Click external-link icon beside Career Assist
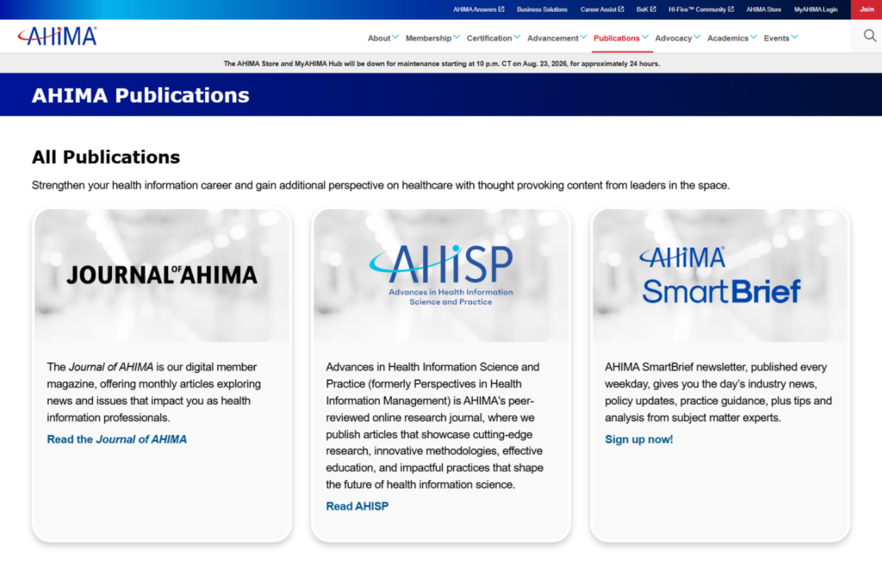Viewport: 882px width, 588px height. click(621, 9)
